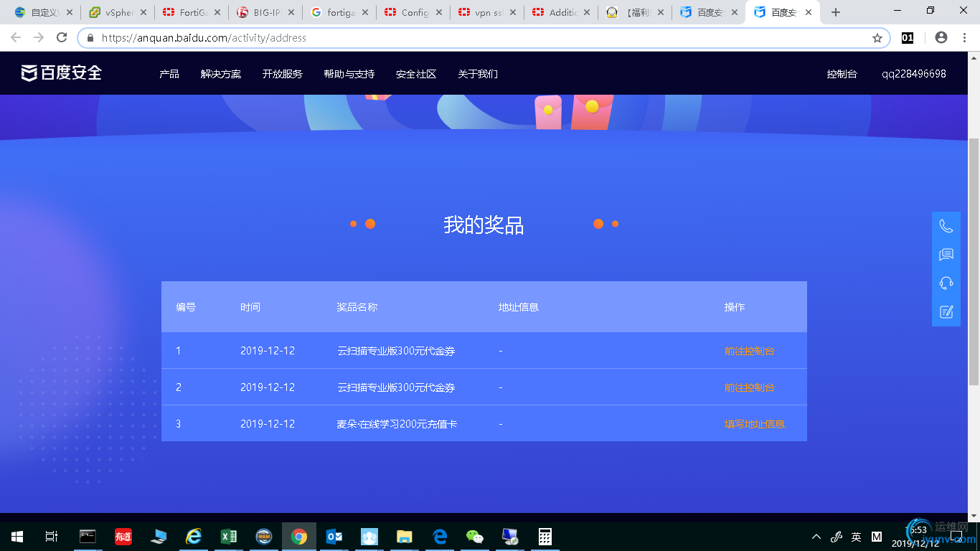Open the 关于我们 menu
This screenshot has width=980, height=551.
click(478, 74)
